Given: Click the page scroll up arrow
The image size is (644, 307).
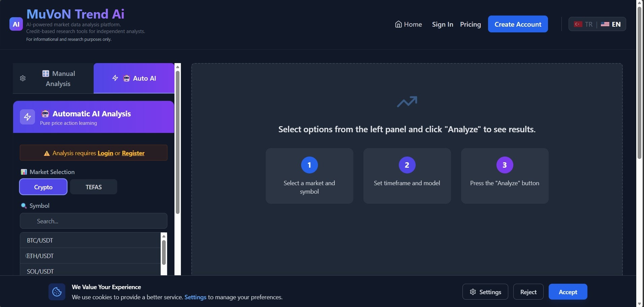Looking at the screenshot, I should coord(639,3).
